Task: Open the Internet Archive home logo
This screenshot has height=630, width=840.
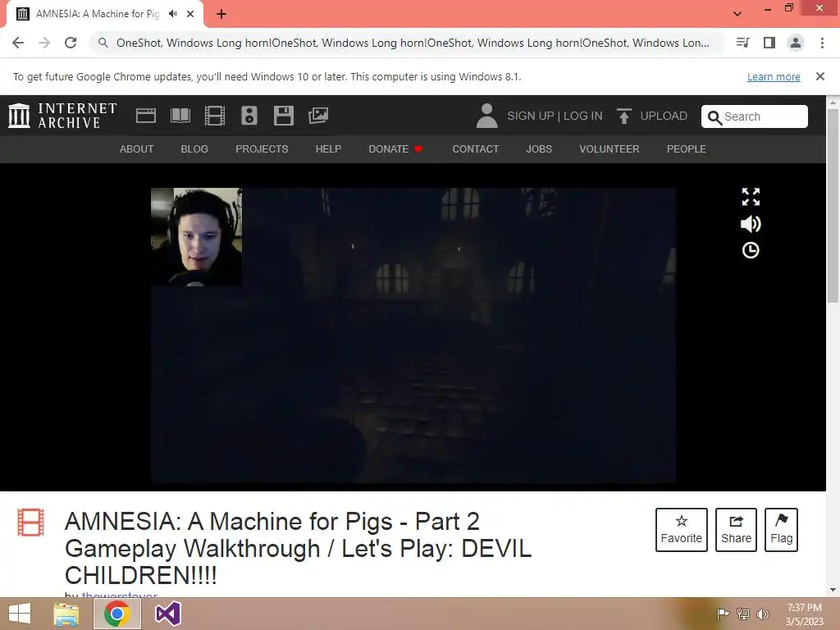Action: (x=62, y=116)
